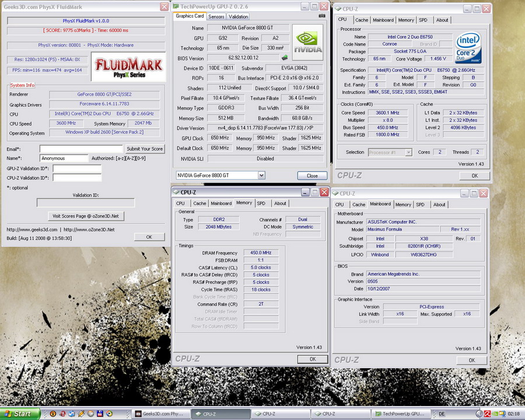Click the GPU-Z Validation ID field
The height and width of the screenshot is (420, 525).
click(x=77, y=169)
